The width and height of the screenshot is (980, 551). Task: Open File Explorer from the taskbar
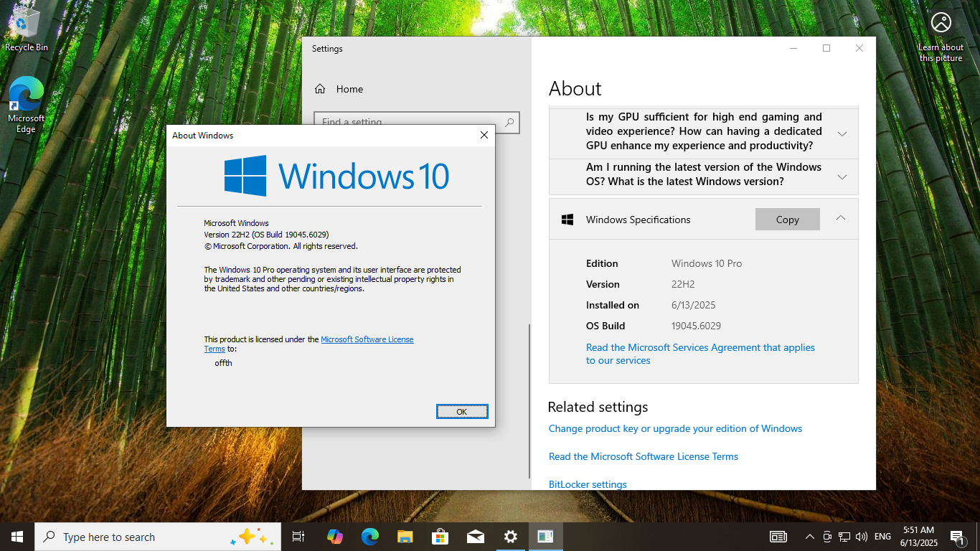(405, 537)
